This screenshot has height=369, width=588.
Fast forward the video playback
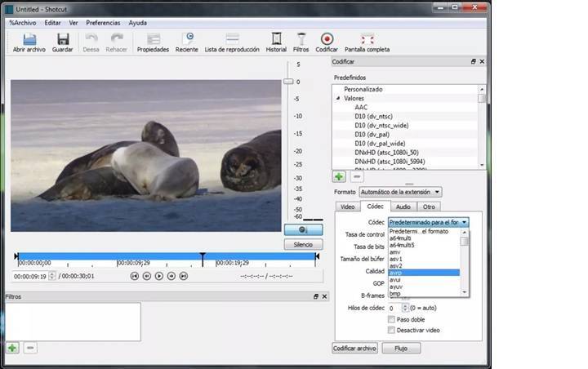coord(171,276)
